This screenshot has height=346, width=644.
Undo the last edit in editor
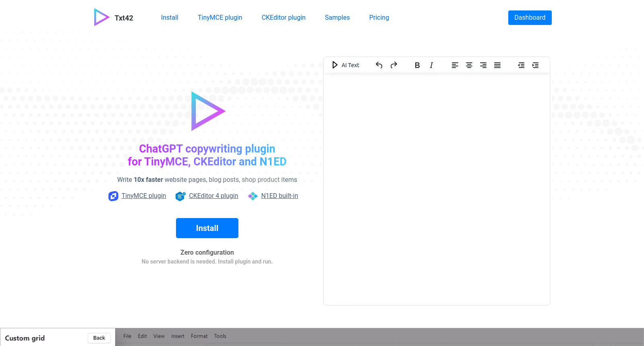(x=379, y=65)
